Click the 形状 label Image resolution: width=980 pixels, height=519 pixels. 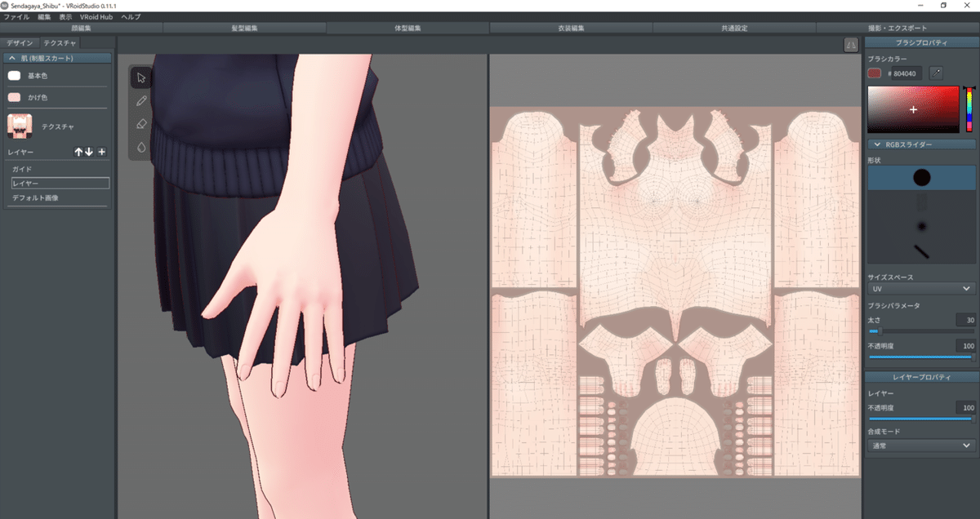point(874,160)
